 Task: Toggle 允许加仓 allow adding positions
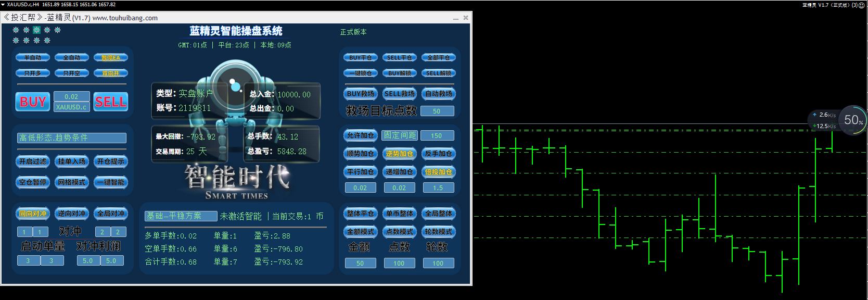click(x=361, y=135)
